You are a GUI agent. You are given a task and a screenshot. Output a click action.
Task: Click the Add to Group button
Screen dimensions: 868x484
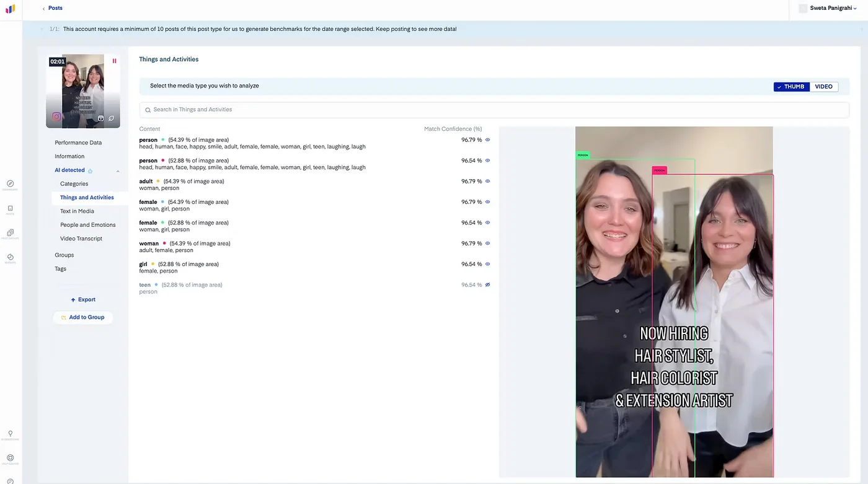coord(83,317)
